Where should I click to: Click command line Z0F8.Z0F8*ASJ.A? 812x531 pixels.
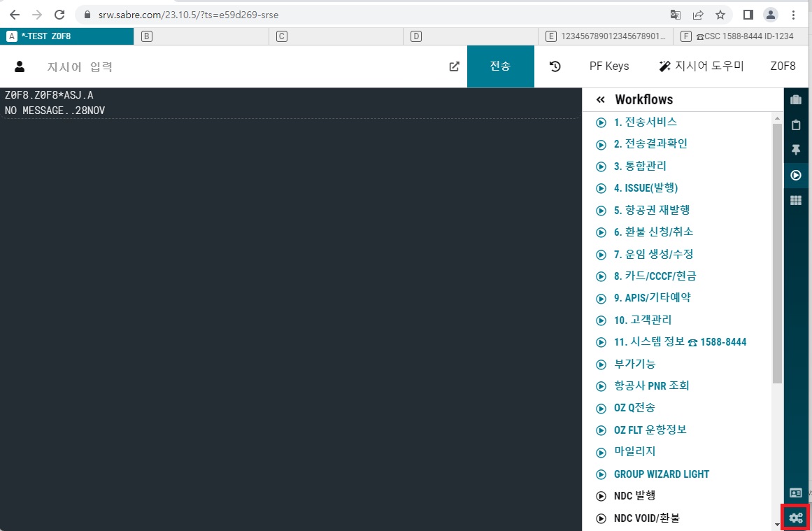(x=49, y=95)
